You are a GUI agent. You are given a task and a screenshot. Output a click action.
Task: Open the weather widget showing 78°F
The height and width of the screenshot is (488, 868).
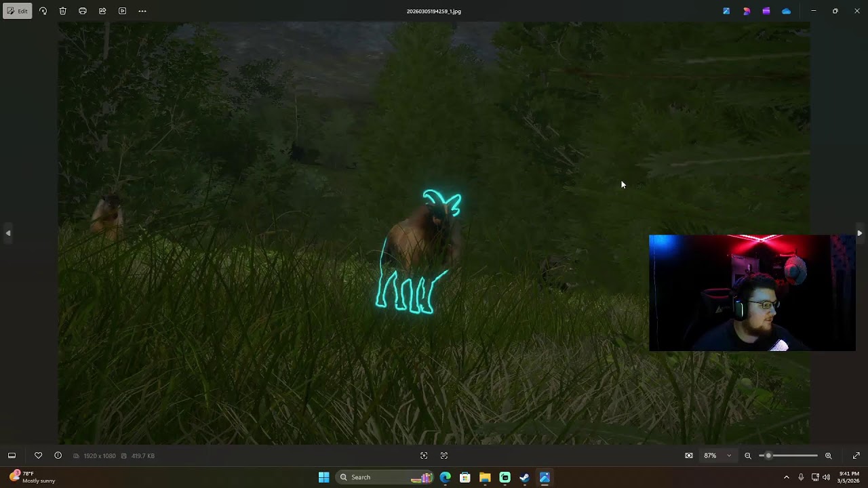click(x=33, y=477)
